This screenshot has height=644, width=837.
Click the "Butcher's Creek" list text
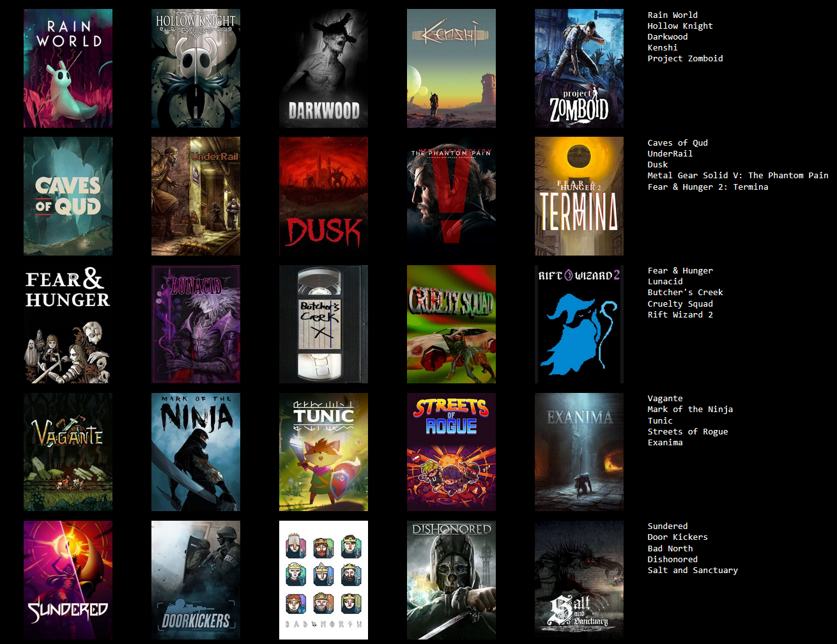tap(686, 292)
